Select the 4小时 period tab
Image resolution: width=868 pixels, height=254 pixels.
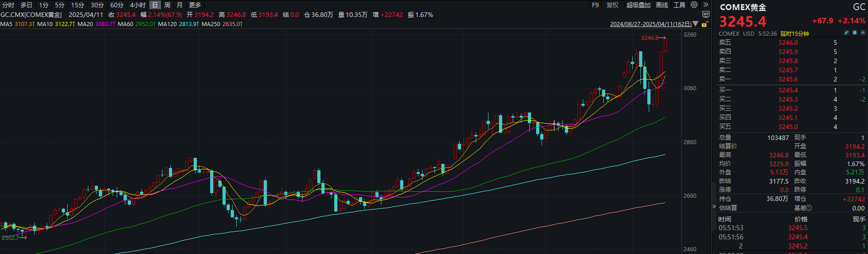pyautogui.click(x=138, y=5)
